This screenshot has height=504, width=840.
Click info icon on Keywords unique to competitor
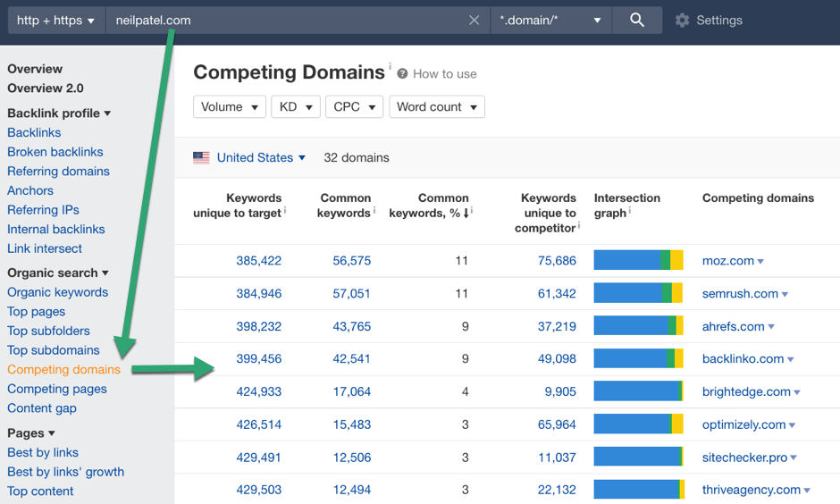click(578, 225)
